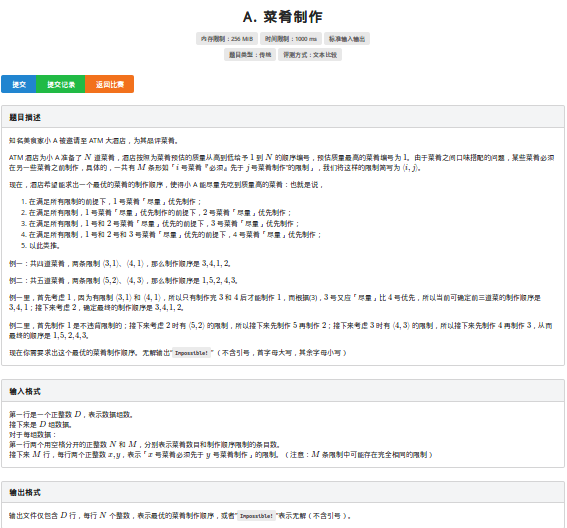Viewport: 567px width, 528px height.
Task: Click the 标准输入输出 tag
Action: [x=347, y=39]
